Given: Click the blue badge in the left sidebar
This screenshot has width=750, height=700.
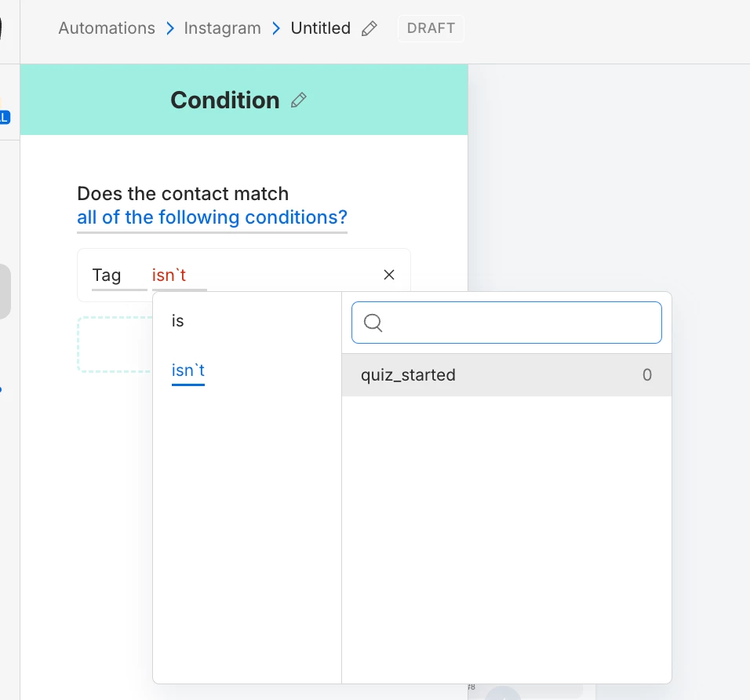Looking at the screenshot, I should point(5,118).
